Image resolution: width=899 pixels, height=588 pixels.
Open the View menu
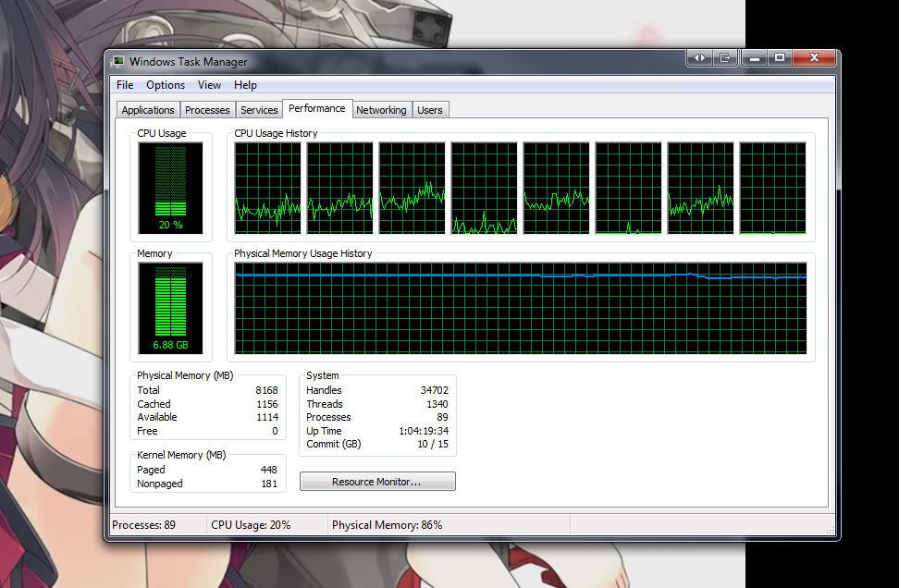(x=209, y=85)
